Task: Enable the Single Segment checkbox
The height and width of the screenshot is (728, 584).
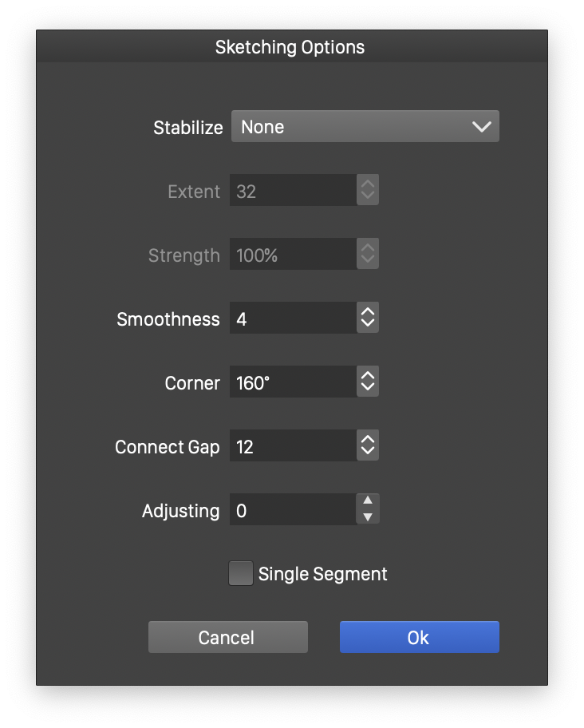Action: pyautogui.click(x=241, y=574)
